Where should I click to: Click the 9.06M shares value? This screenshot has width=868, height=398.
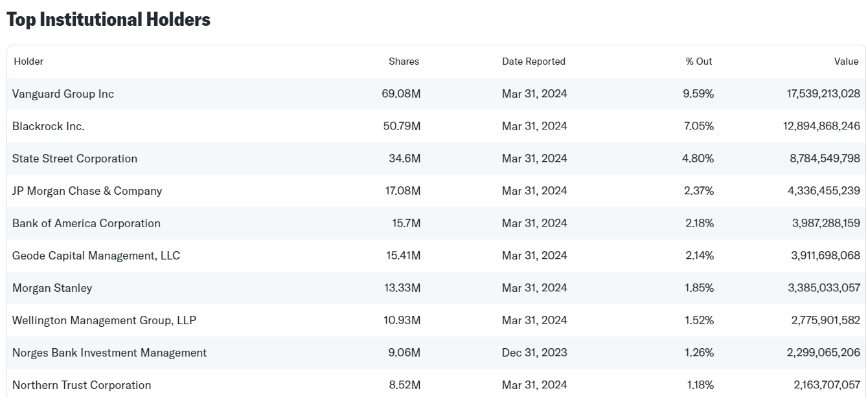[405, 353]
